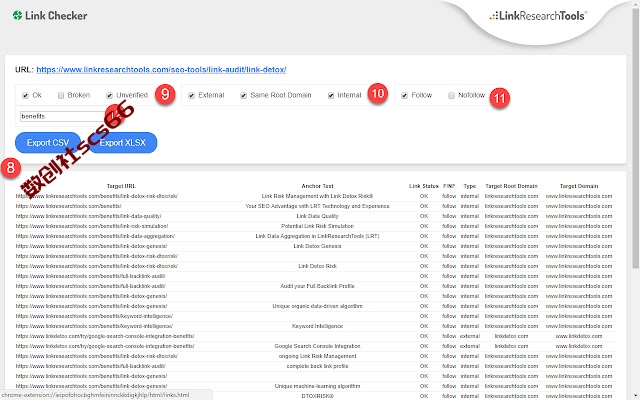Click the Link Checker logo icon
Screen dimensions: 640x400
[x=17, y=16]
